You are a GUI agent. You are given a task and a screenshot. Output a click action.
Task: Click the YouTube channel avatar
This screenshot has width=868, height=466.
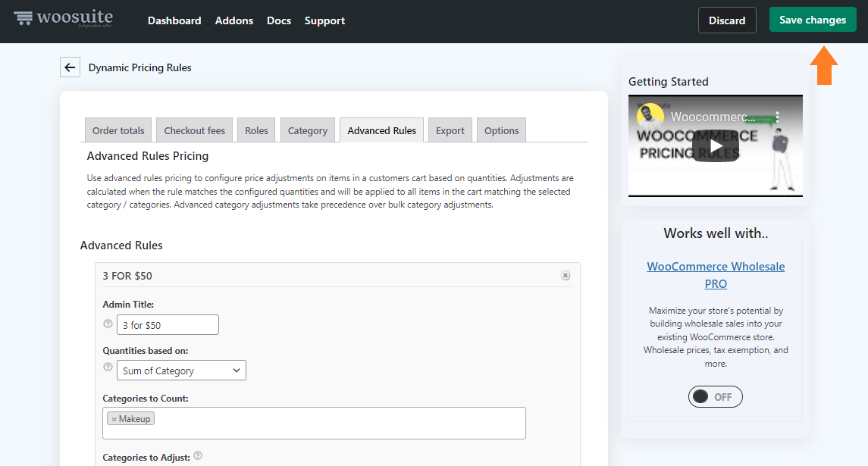(650, 117)
